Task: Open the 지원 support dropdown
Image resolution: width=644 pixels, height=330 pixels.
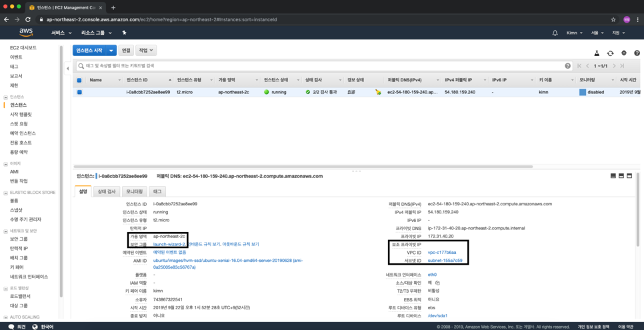Action: pos(619,33)
